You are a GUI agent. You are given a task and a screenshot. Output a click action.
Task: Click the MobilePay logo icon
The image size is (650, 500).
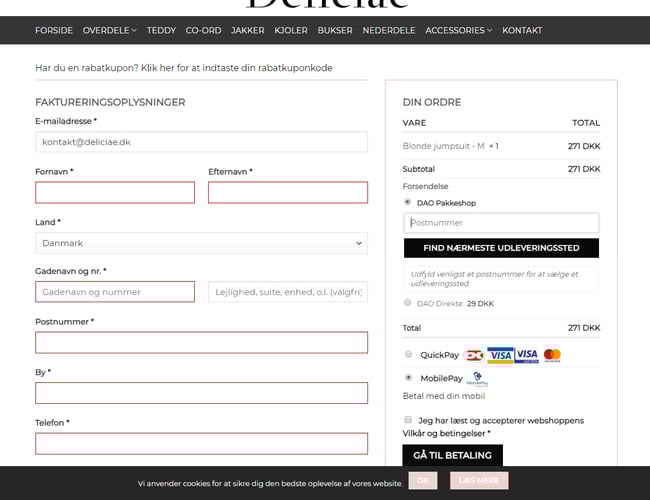pos(477,379)
